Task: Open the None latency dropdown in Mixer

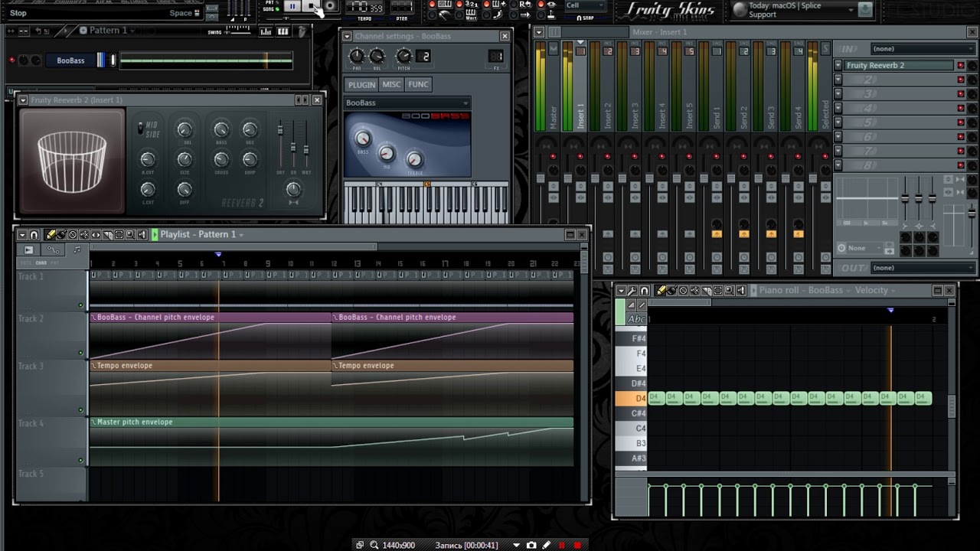Action: [861, 248]
